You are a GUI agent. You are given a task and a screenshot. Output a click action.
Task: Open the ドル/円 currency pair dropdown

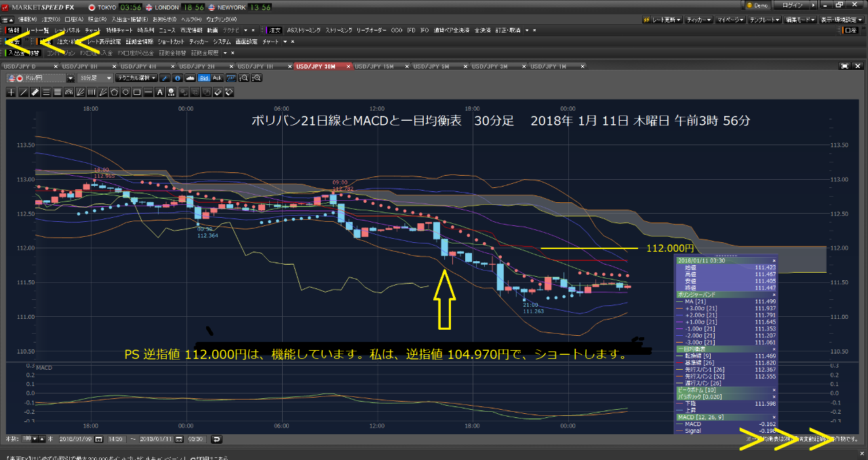coord(70,78)
